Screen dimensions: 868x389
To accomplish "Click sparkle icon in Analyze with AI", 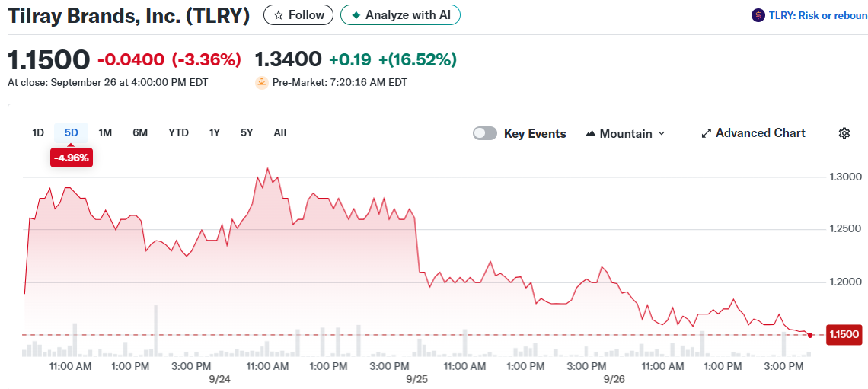I will tap(356, 15).
